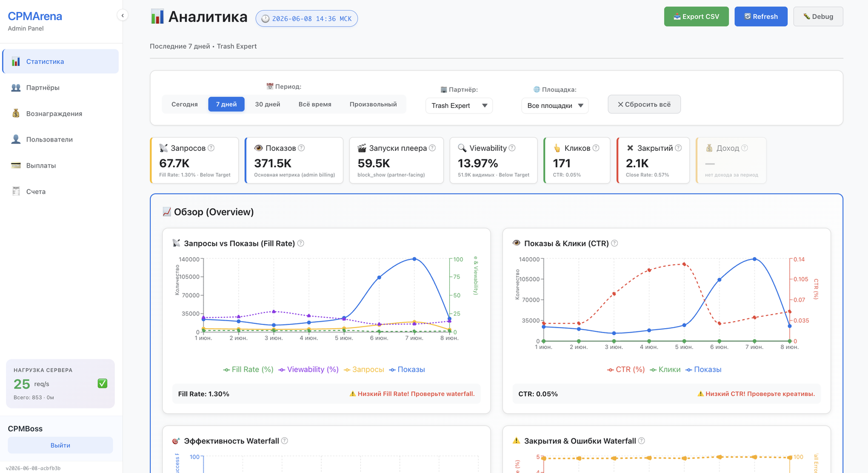
Task: Toggle Fill Rate (%) series in legend
Action: click(x=248, y=369)
